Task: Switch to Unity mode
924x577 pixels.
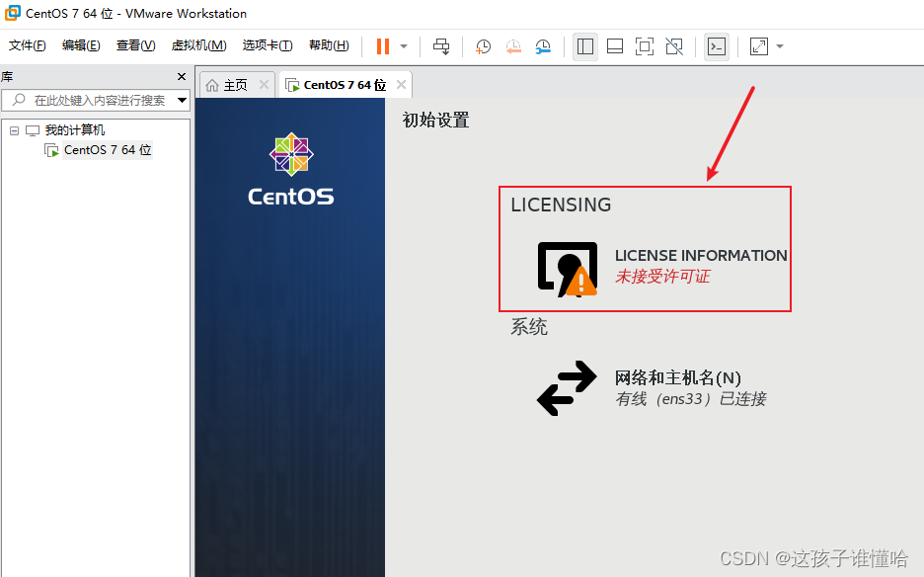Action: coord(674,46)
